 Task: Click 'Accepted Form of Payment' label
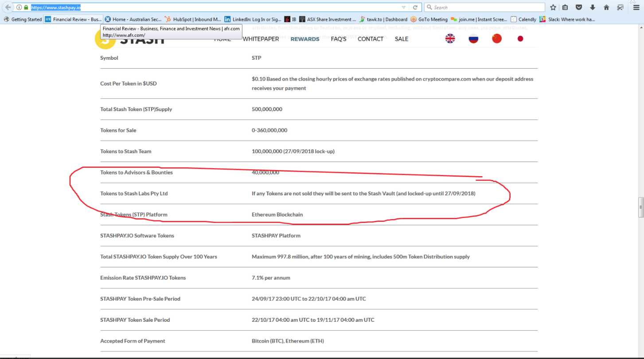click(133, 341)
